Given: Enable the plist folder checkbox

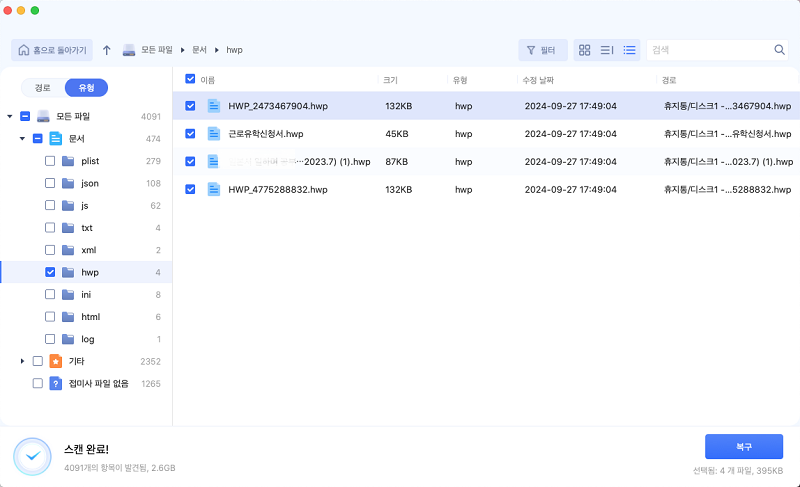Looking at the screenshot, I should (x=50, y=161).
